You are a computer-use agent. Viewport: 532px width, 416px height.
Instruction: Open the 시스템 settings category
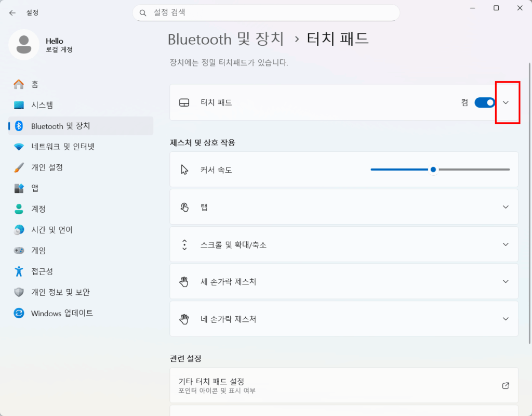click(42, 105)
